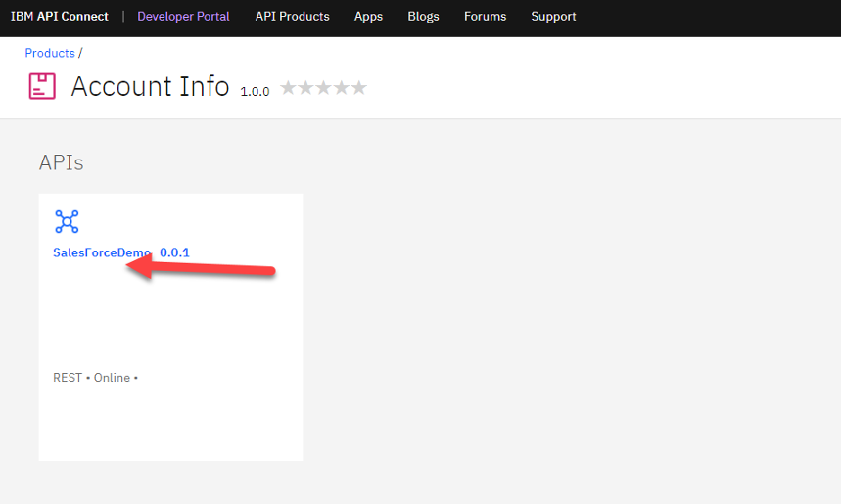The height and width of the screenshot is (504, 842).
Task: Click the 1.0.0 product version label
Action: coord(255,91)
